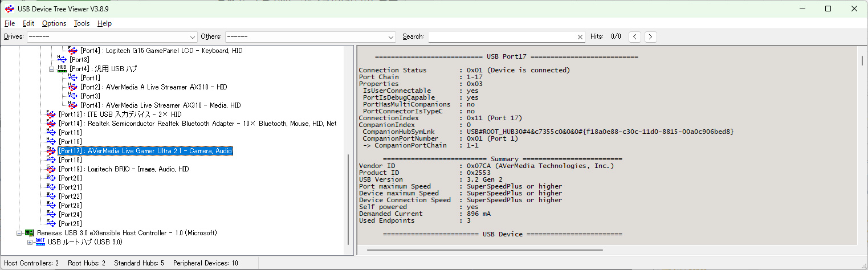
Task: Click the Demanded Current 896 mA line
Action: pos(425,214)
